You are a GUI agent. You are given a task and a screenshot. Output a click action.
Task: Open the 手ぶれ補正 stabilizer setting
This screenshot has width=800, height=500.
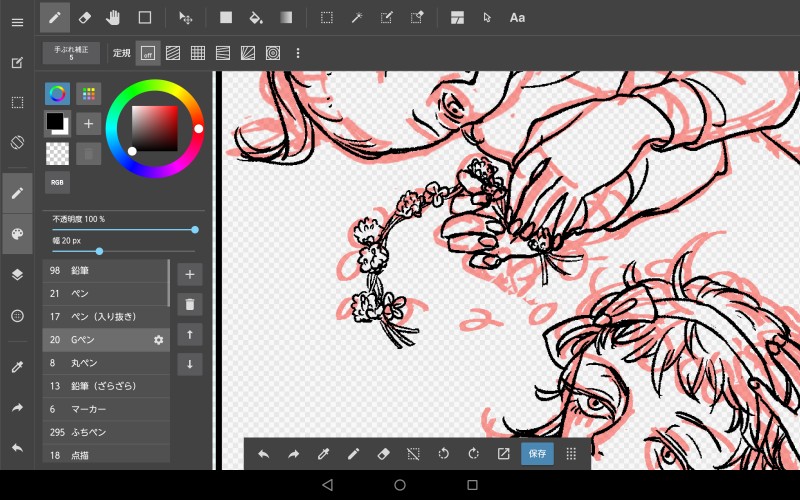pyautogui.click(x=71, y=53)
